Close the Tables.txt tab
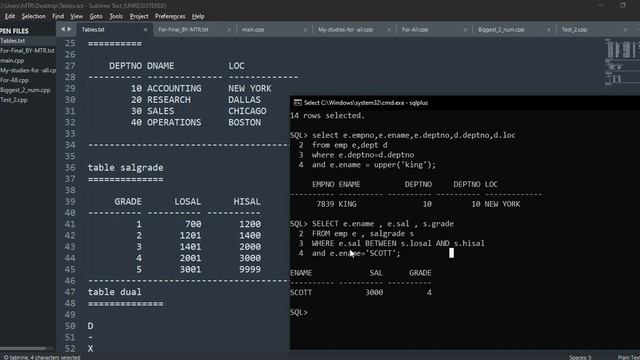The image size is (640, 360). [x=145, y=30]
